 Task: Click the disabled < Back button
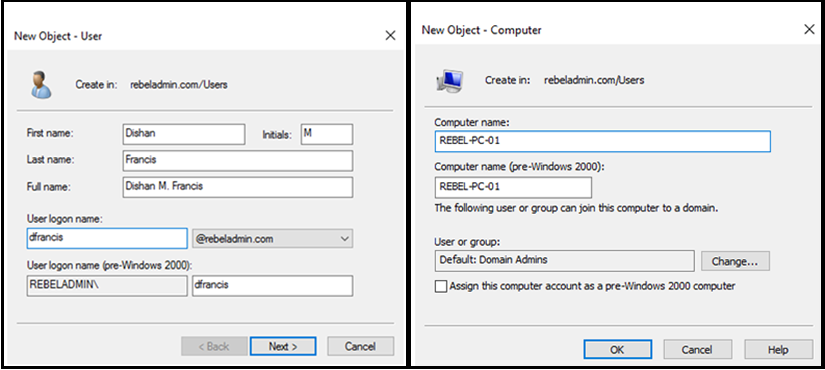[214, 346]
